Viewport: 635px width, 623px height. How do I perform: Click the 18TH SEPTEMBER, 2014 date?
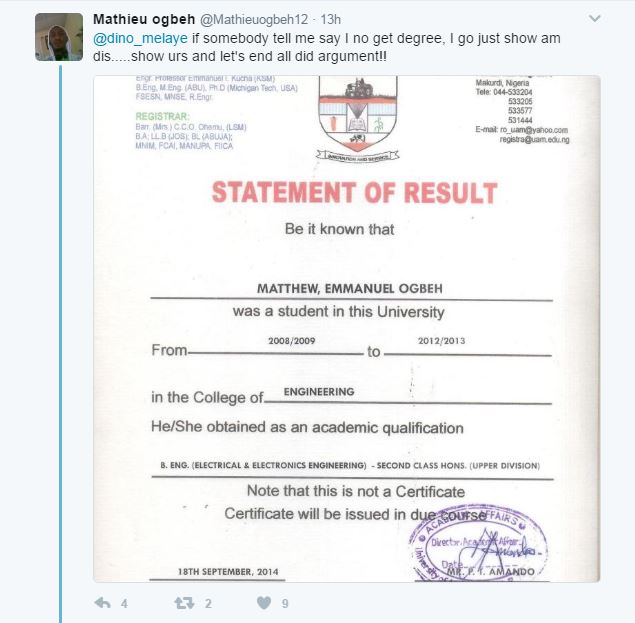coord(212,573)
